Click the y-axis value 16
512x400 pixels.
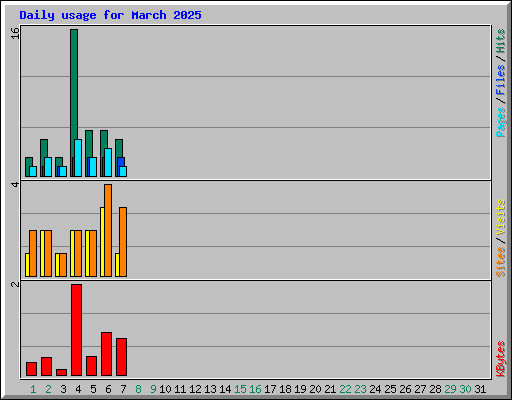point(15,33)
